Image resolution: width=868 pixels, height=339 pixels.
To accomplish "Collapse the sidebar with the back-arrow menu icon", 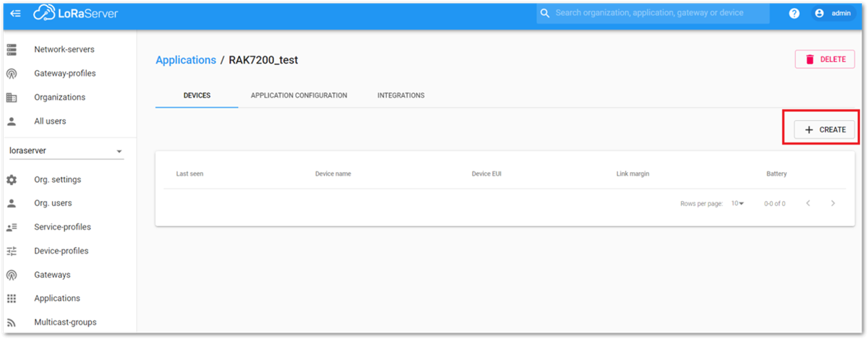I will point(15,14).
